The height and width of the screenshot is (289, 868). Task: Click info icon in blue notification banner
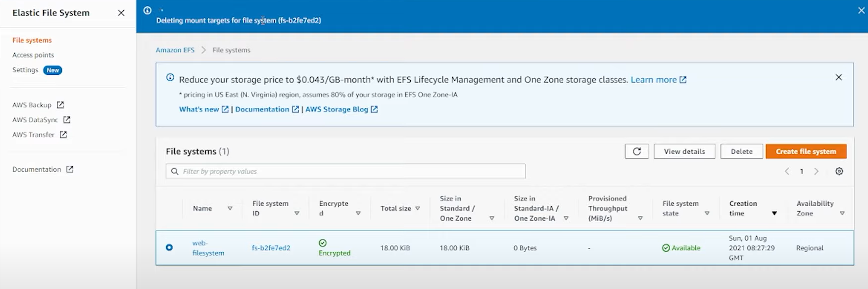(x=147, y=10)
